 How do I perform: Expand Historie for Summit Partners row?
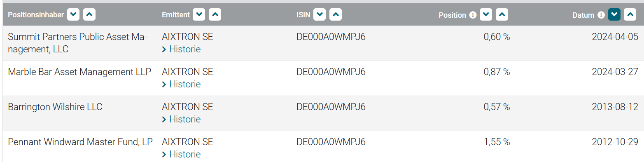click(x=182, y=49)
